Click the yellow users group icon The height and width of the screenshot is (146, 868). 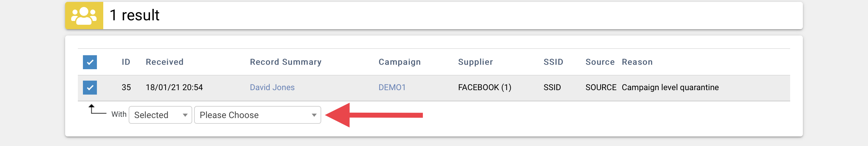(x=84, y=16)
